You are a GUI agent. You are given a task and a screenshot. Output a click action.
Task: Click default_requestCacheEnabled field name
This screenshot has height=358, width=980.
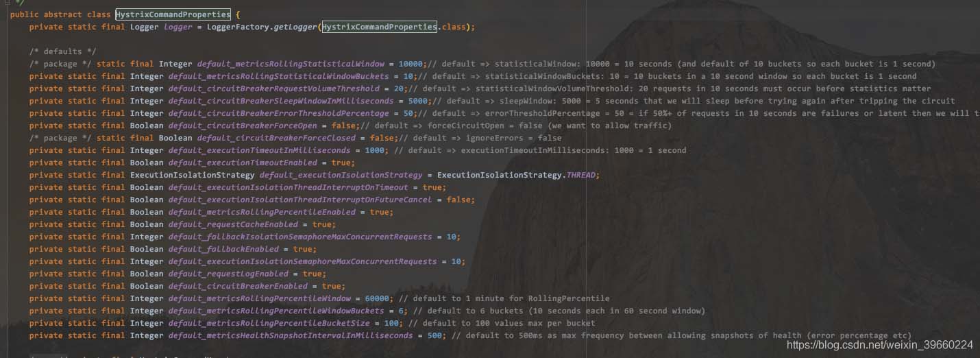[x=233, y=224]
